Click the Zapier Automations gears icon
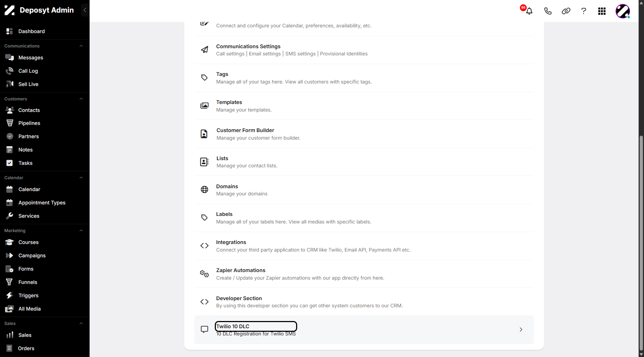Viewport: 644px width, 357px height. (204, 274)
